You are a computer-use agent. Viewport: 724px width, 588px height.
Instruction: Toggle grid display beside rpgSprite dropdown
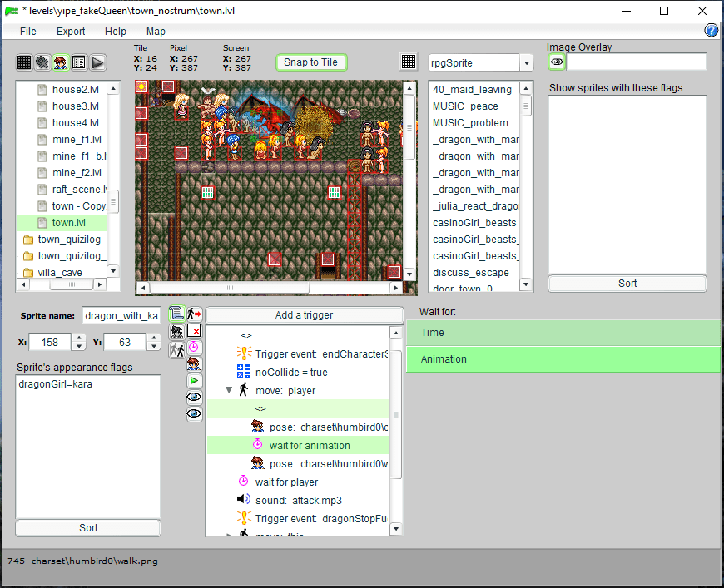pyautogui.click(x=409, y=62)
